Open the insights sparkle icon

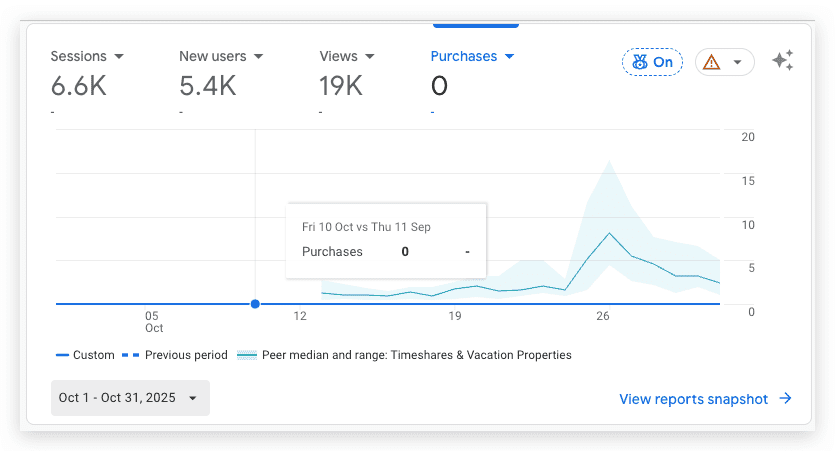(783, 60)
